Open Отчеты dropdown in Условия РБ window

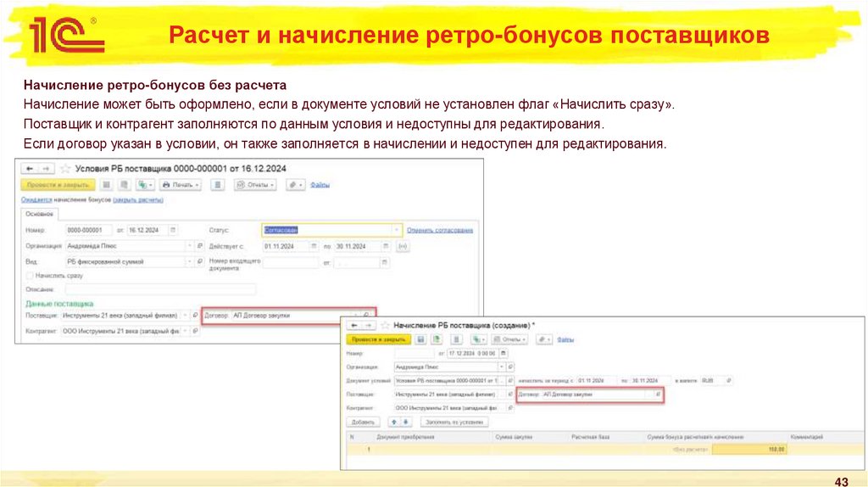pyautogui.click(x=255, y=185)
